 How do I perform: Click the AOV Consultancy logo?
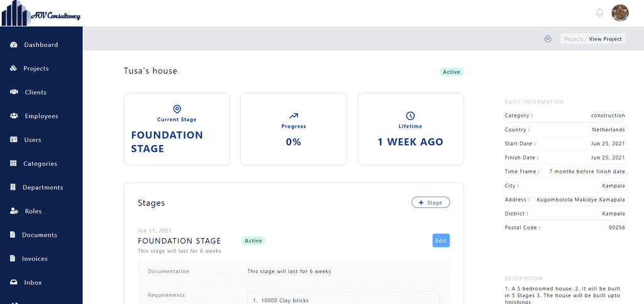coord(41,13)
